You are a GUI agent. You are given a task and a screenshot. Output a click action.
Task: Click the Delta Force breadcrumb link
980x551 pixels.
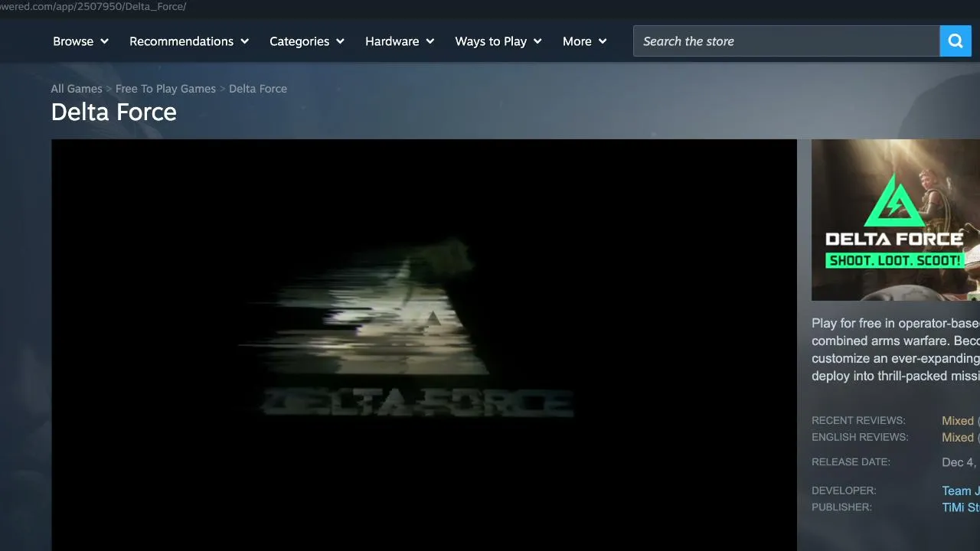pos(258,89)
